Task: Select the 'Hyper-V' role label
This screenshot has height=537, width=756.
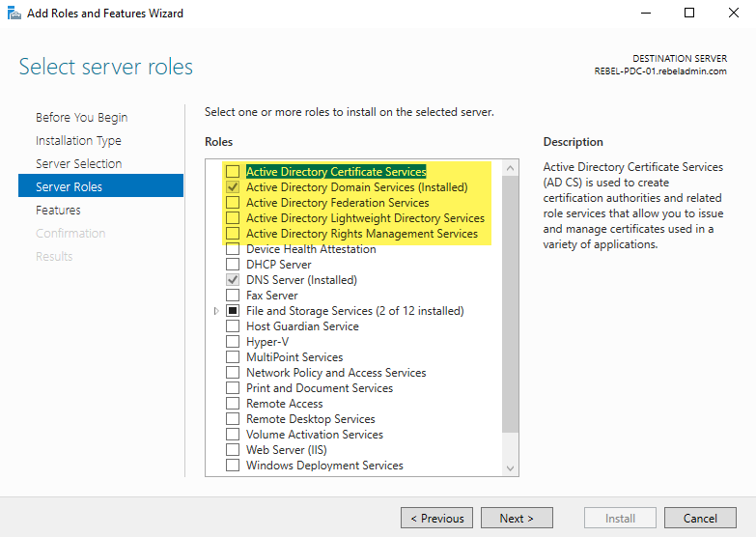Action: (267, 342)
